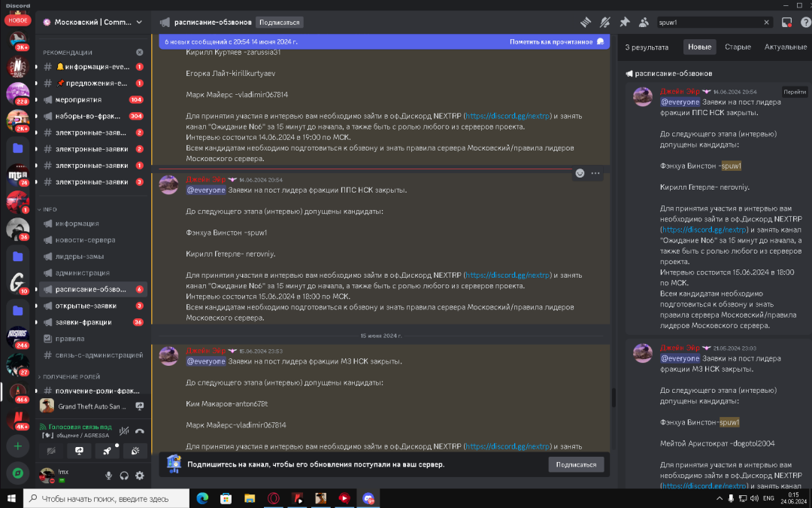Toggle channel notification mute bell

tap(604, 23)
